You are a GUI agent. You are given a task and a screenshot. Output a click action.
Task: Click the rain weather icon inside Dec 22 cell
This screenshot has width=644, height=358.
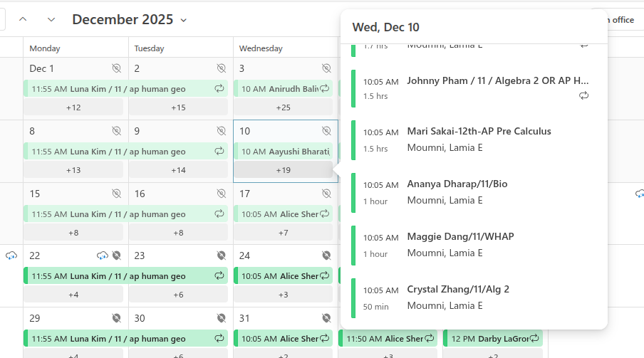103,256
